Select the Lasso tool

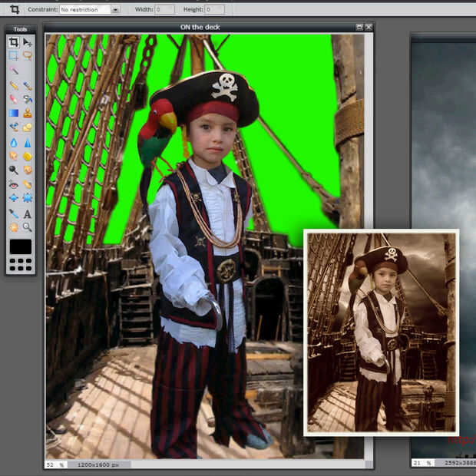click(x=28, y=56)
